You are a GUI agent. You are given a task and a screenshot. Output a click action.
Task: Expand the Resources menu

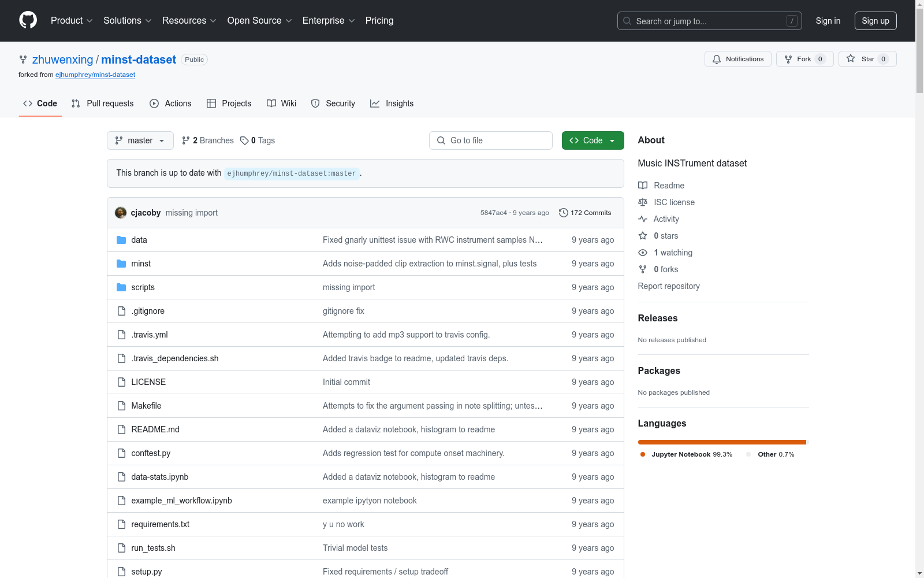pyautogui.click(x=189, y=20)
